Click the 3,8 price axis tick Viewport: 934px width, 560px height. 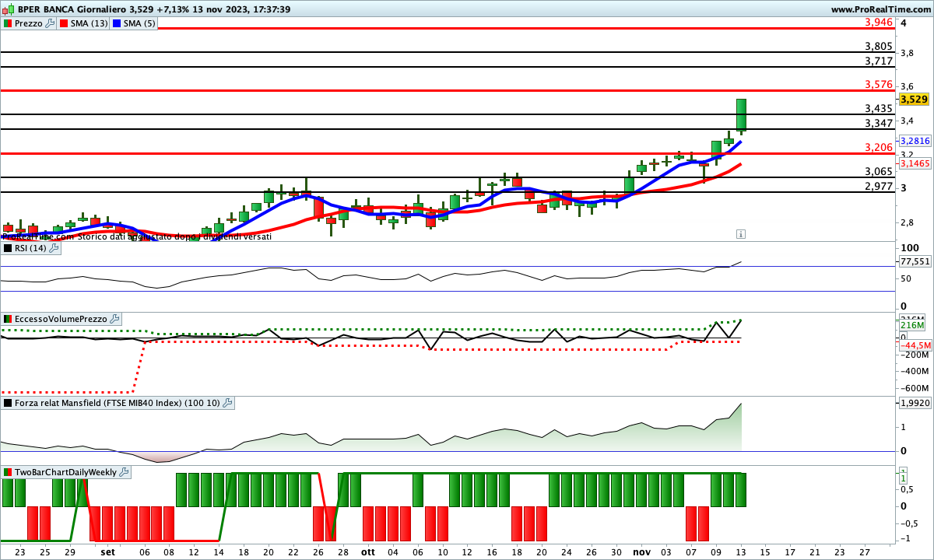pos(907,53)
